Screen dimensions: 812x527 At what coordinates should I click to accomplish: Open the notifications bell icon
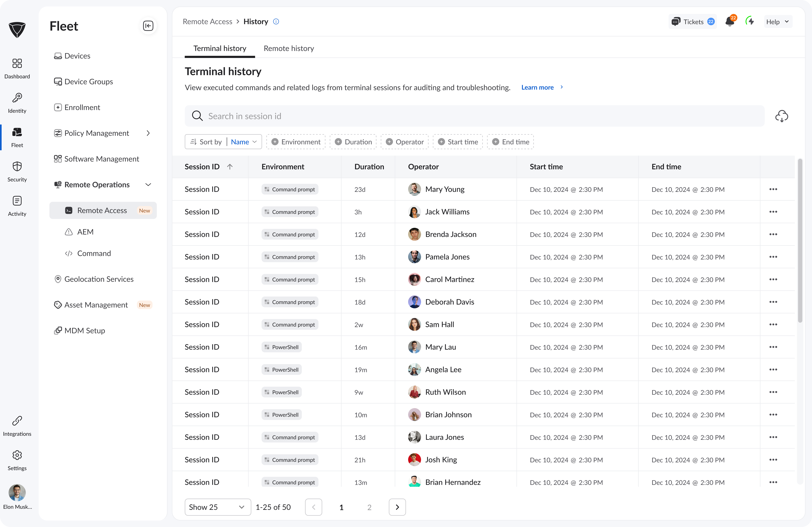point(729,22)
